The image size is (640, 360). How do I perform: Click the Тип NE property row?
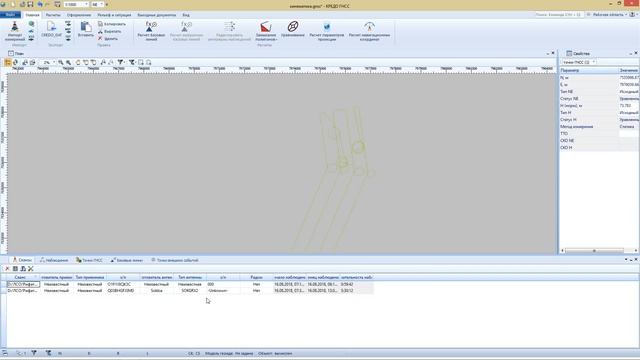point(599,92)
